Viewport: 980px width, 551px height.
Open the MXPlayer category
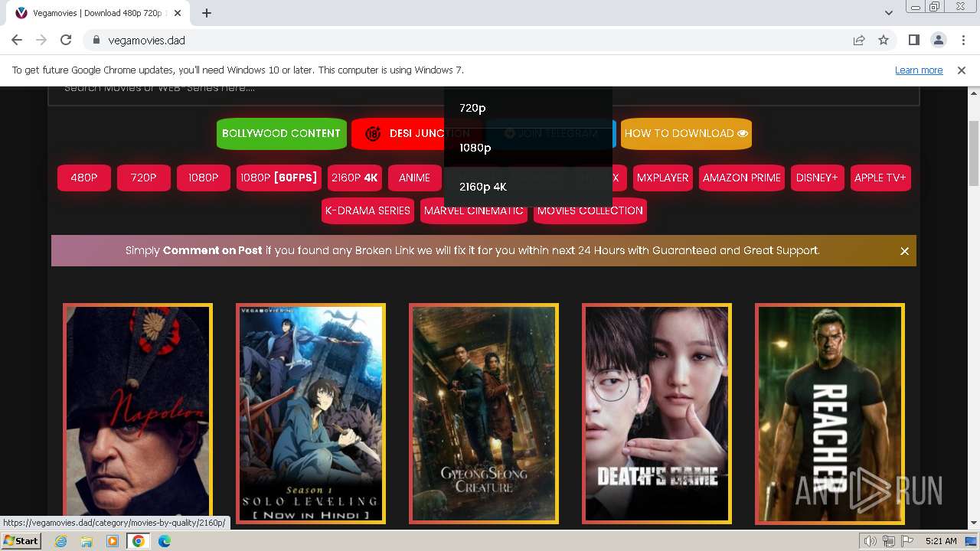tap(663, 178)
